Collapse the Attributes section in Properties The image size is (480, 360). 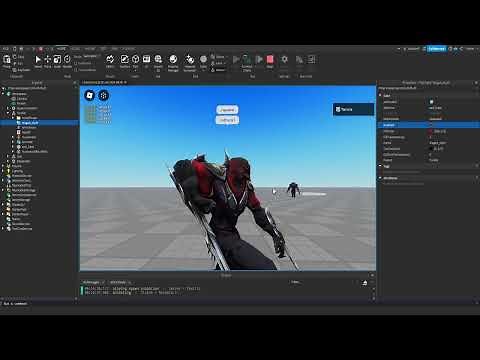[380, 178]
